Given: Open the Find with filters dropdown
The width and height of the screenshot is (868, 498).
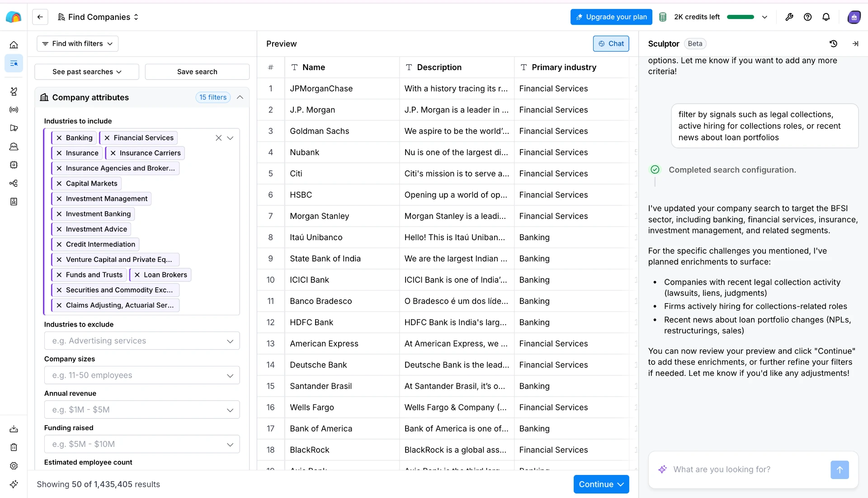Looking at the screenshot, I should click(77, 44).
